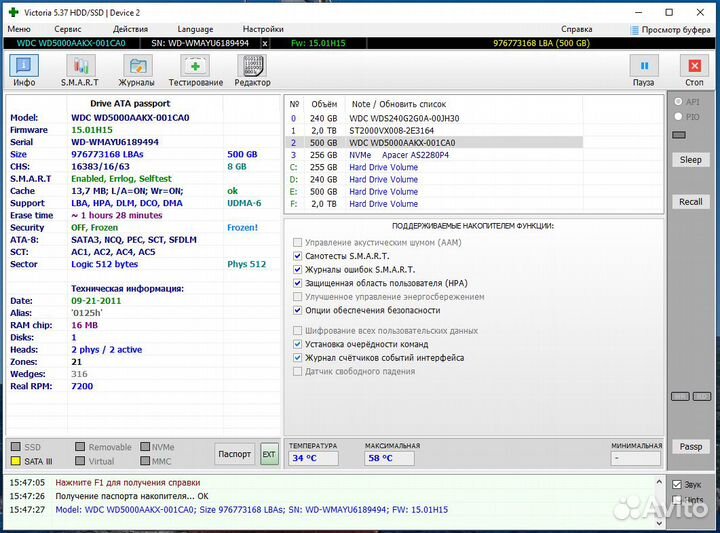The image size is (720, 533).
Task: Click the Минимальная temperature field
Action: (636, 458)
